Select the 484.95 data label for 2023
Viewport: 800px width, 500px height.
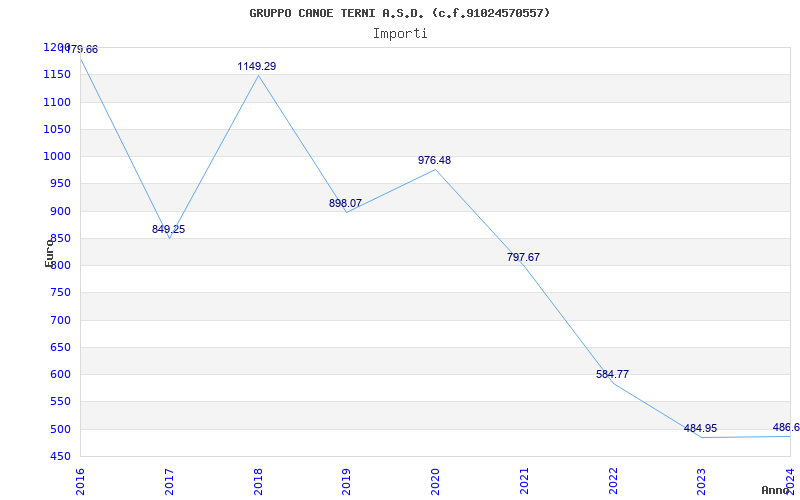[701, 429]
